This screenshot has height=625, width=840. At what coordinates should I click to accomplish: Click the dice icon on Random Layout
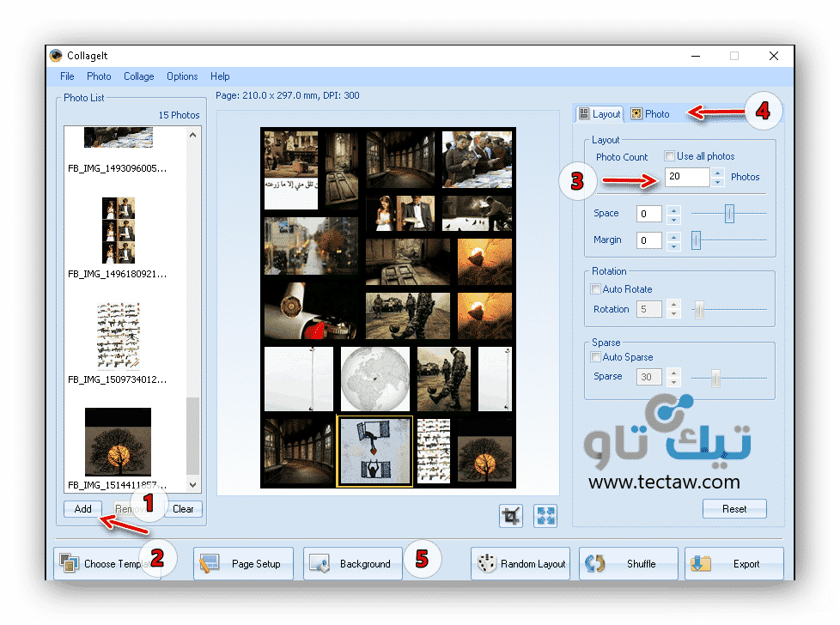486,563
